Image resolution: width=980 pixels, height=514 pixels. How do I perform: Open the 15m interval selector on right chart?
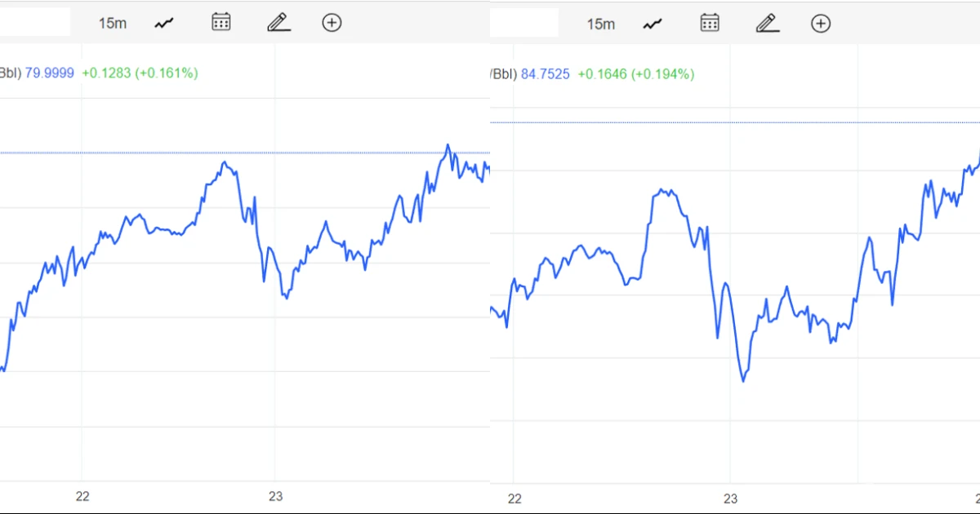coord(600,24)
